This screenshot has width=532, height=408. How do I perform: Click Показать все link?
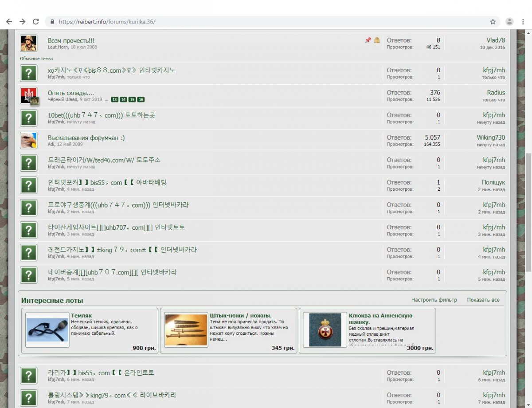coord(483,300)
